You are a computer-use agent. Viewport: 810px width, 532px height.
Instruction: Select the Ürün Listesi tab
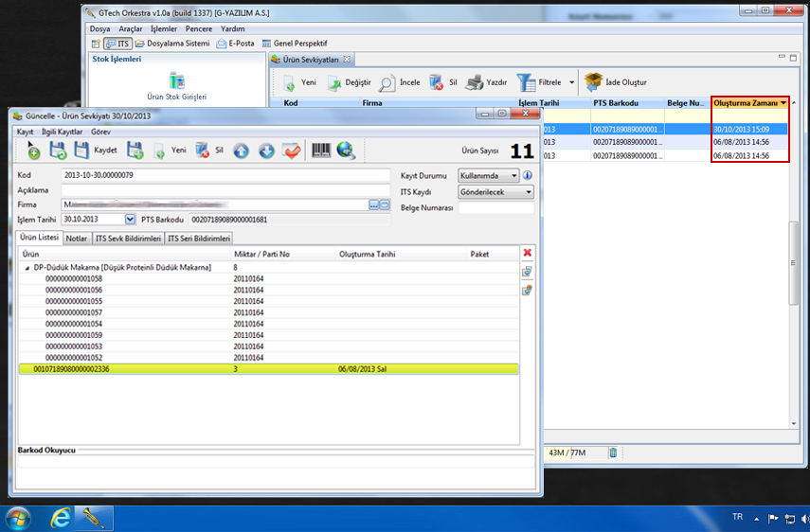[x=39, y=238]
